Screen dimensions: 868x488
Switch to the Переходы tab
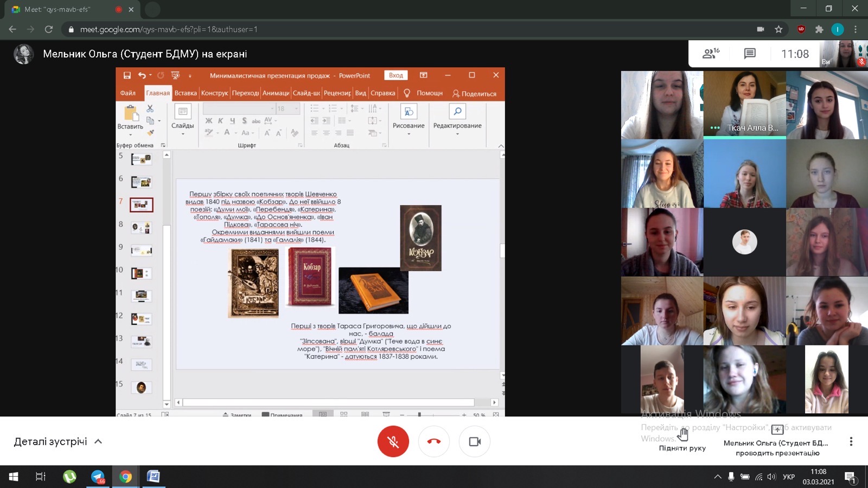click(245, 93)
